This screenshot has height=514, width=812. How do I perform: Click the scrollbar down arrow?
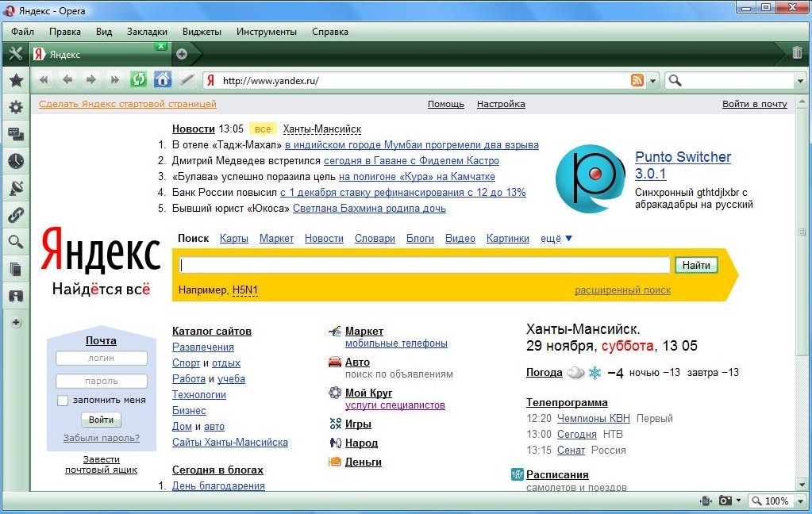802,485
